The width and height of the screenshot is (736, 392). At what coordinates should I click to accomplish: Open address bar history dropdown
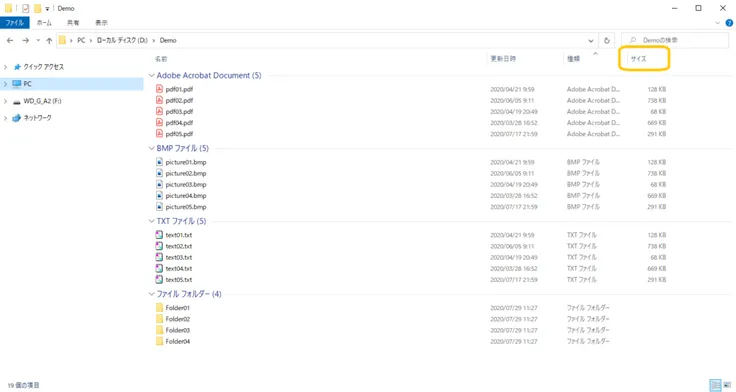[x=590, y=40]
